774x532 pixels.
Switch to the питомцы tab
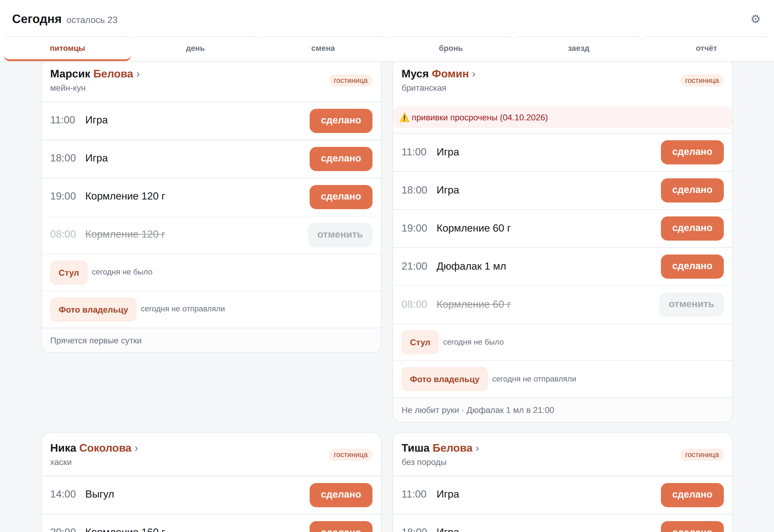tap(67, 48)
